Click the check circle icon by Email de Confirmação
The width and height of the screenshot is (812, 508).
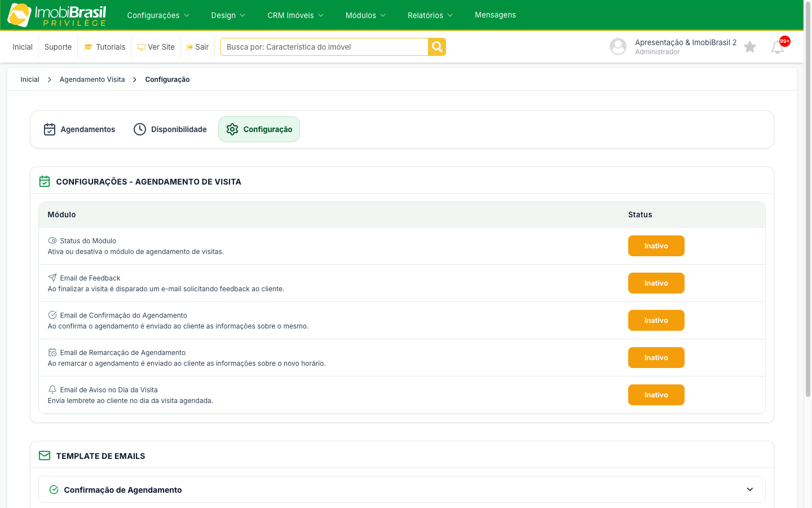[x=52, y=315]
